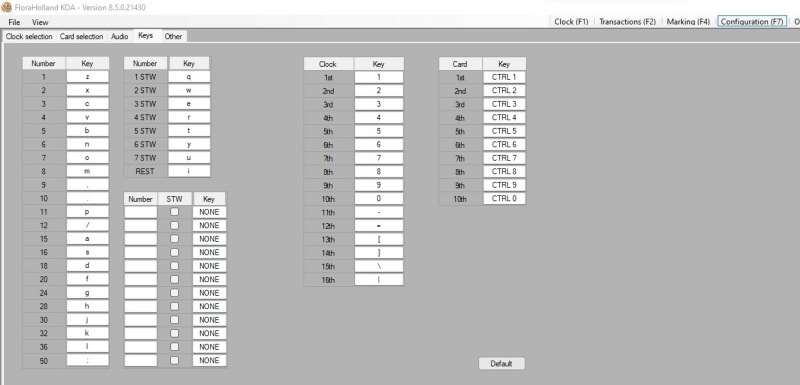The height and width of the screenshot is (385, 800).
Task: Select key field for Number 50
Action: click(87, 360)
